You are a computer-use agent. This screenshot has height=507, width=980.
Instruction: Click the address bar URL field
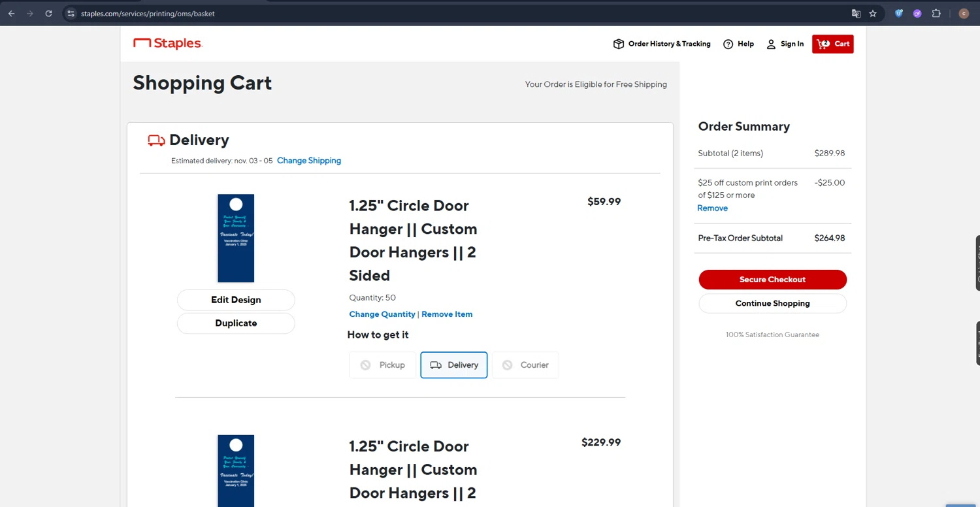457,13
